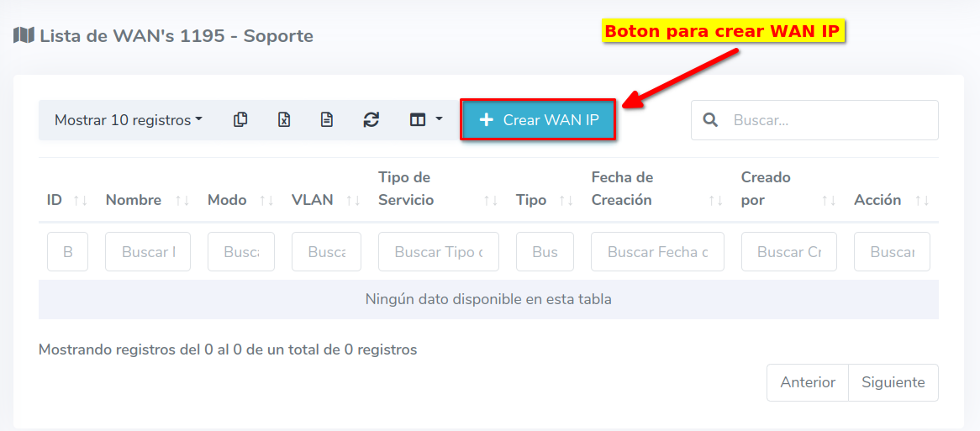Refresh the table with reload icon
The height and width of the screenshot is (431, 980).
[371, 120]
